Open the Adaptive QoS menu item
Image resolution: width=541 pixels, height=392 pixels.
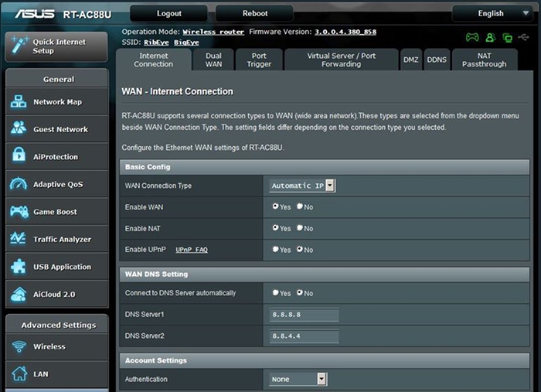(x=57, y=184)
